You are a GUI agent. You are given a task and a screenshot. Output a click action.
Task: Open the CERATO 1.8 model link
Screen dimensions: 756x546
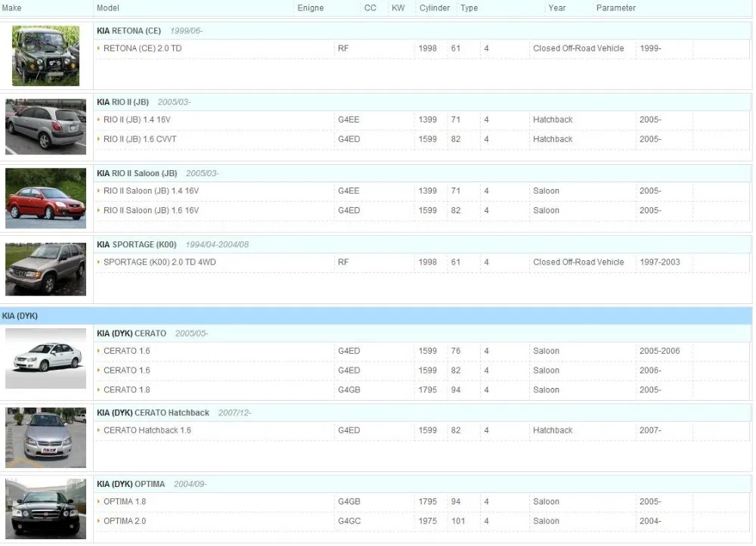pyautogui.click(x=127, y=389)
